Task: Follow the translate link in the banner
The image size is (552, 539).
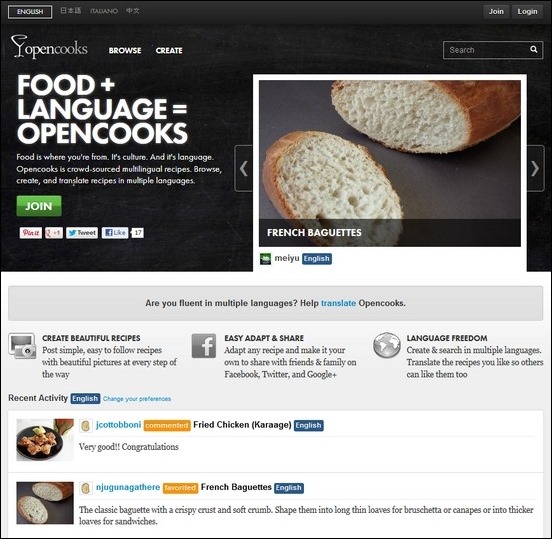Action: [338, 303]
